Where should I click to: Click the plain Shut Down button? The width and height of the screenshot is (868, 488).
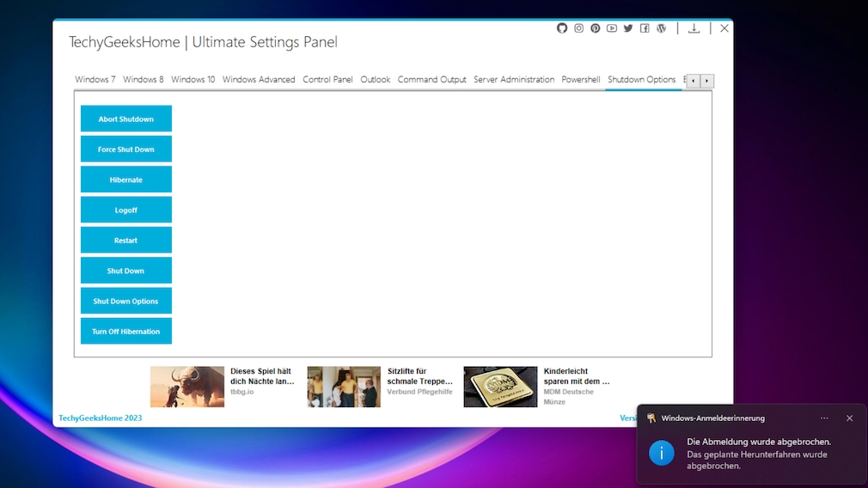[126, 271]
